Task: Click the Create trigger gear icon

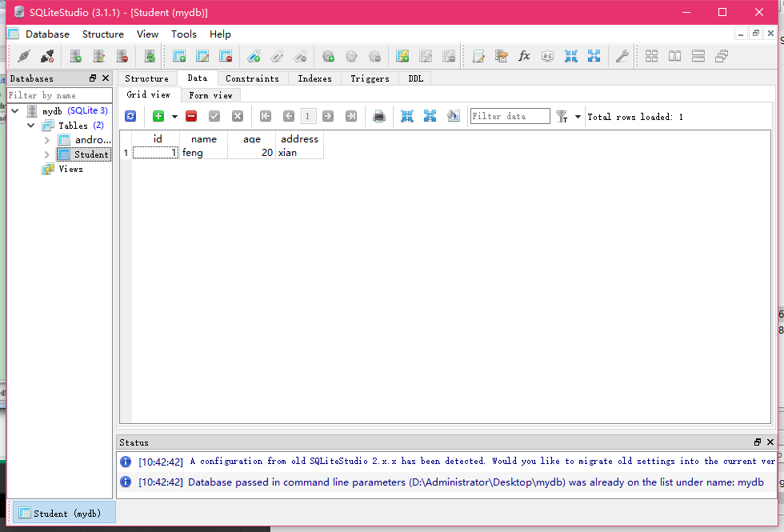Action: point(328,56)
